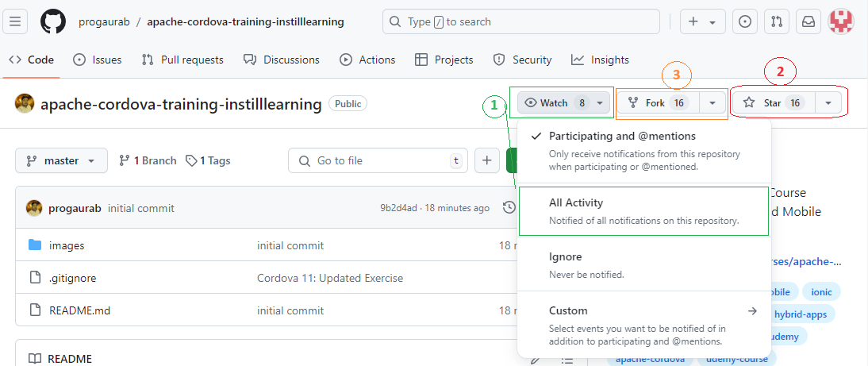Click the user profile avatar
The width and height of the screenshot is (868, 366).
pyautogui.click(x=841, y=21)
